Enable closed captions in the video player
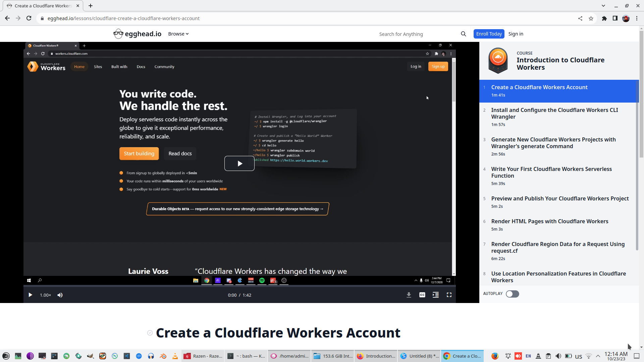644x362 pixels. click(422, 295)
